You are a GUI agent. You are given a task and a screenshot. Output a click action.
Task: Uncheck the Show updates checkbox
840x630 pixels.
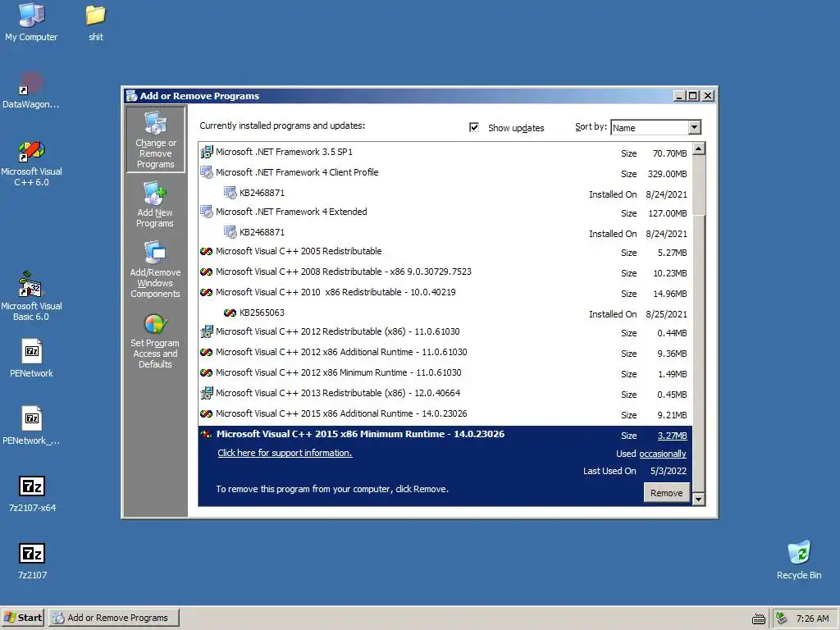click(473, 127)
